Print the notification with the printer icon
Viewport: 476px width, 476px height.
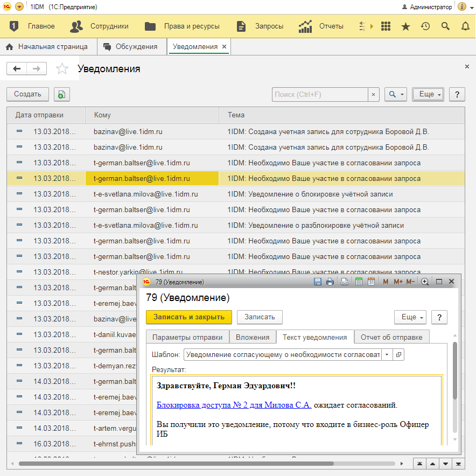click(330, 282)
